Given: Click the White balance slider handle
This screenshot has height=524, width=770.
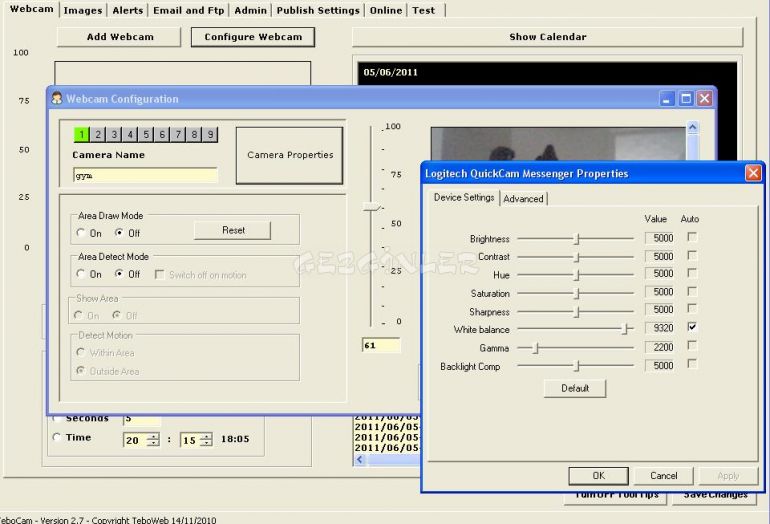Looking at the screenshot, I should (625, 329).
